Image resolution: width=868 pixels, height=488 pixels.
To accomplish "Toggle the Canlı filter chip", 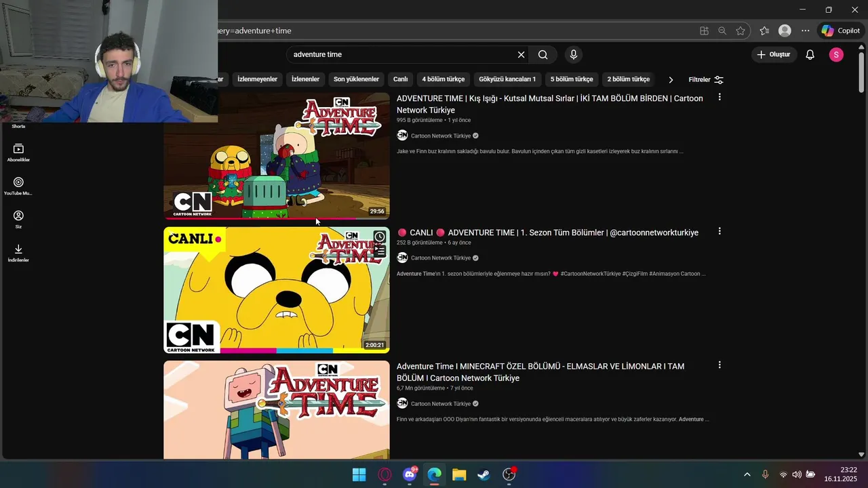I will tap(400, 79).
